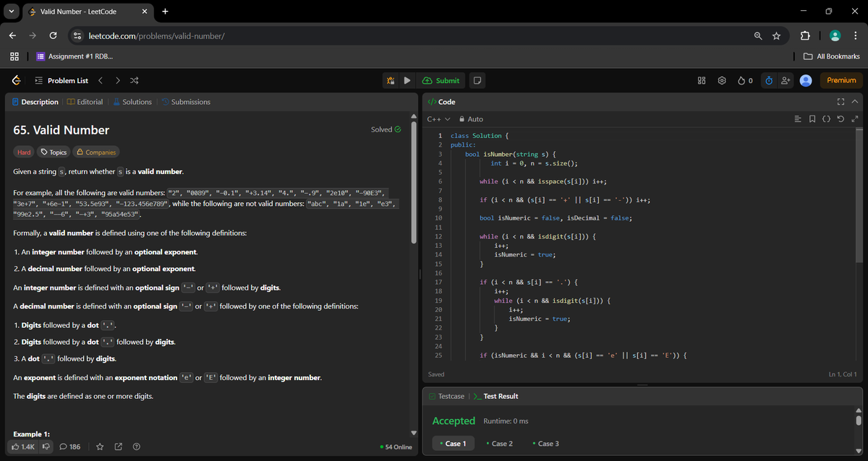
Task: Click the Premium link
Action: [841, 80]
